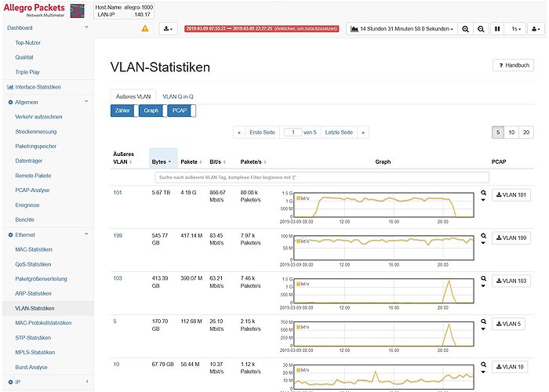
Task: Click the warning triangle icon
Action: (x=144, y=29)
